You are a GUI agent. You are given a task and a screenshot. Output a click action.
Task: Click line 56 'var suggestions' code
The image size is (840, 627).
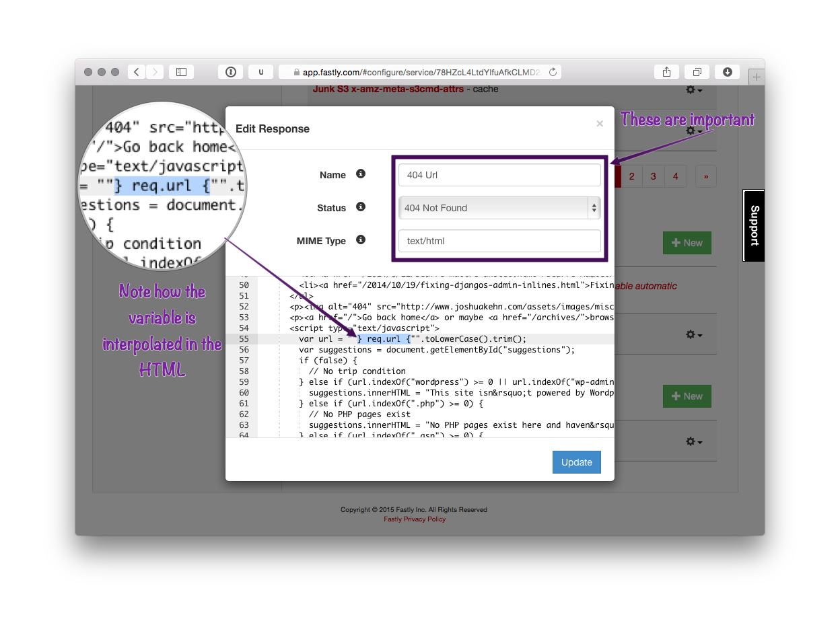point(438,349)
